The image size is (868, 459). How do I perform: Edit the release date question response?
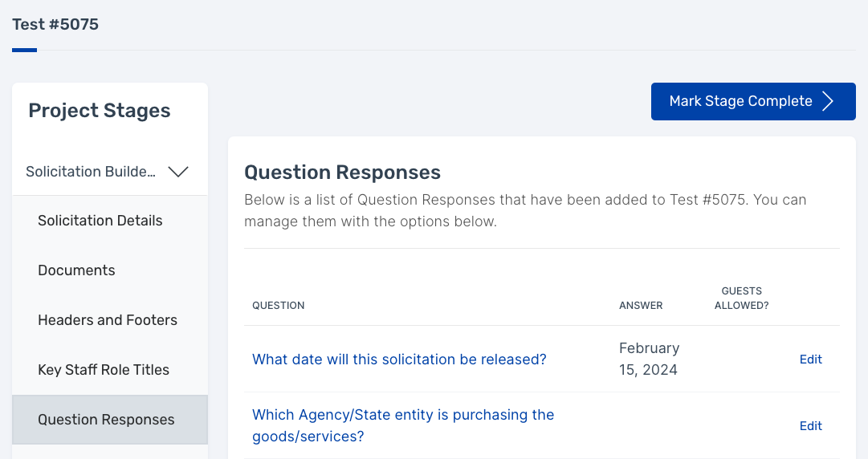click(x=810, y=359)
